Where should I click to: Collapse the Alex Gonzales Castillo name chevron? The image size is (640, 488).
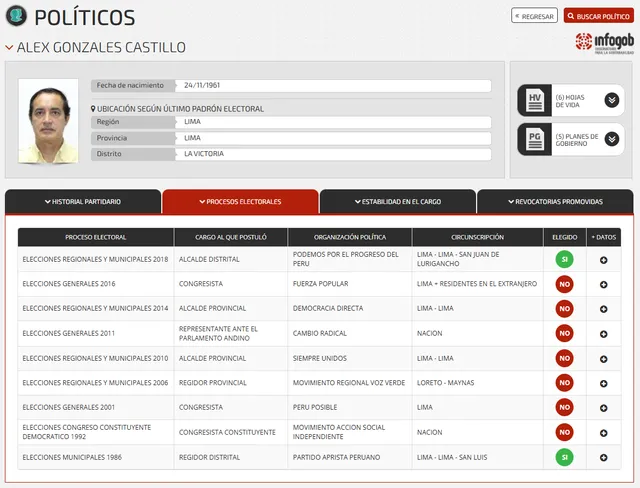(9, 48)
